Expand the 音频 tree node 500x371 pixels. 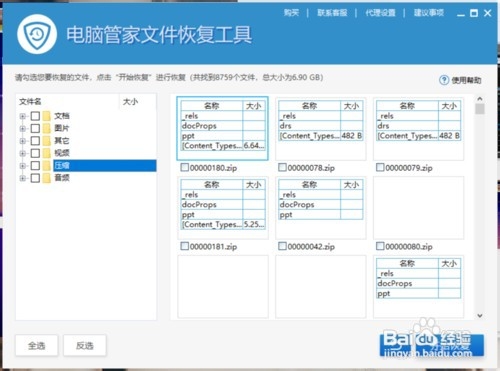click(23, 178)
